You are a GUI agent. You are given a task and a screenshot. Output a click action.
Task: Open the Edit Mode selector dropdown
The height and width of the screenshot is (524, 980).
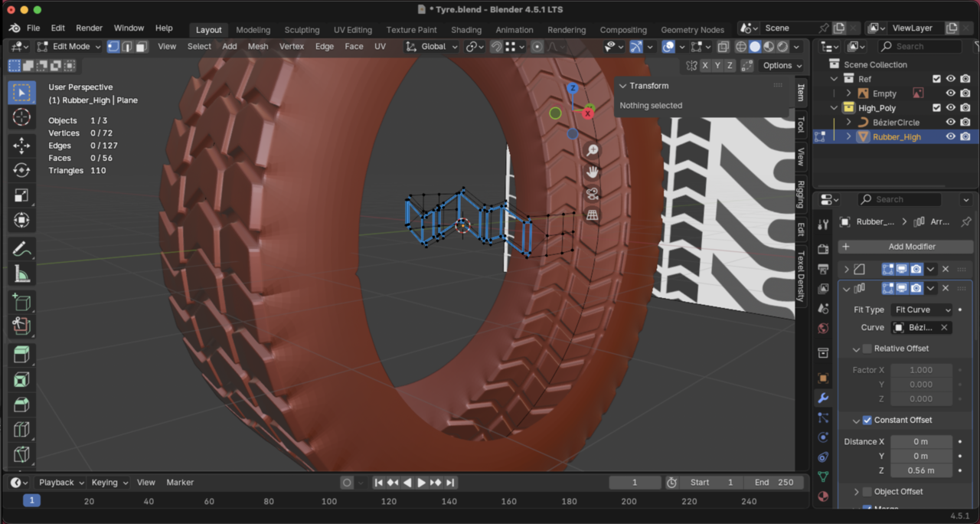69,46
